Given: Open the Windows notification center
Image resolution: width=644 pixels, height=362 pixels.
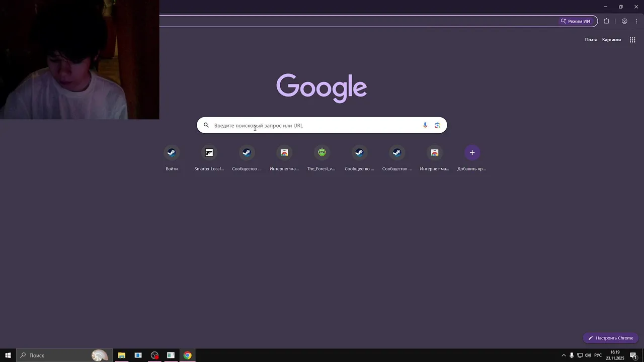Looking at the screenshot, I should tap(633, 355).
